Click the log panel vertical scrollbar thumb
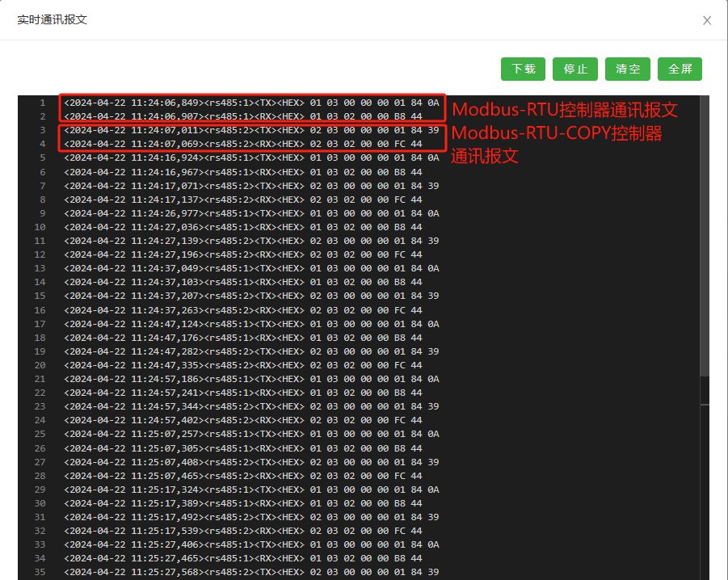Screen dimensions: 728x580 click(x=705, y=236)
